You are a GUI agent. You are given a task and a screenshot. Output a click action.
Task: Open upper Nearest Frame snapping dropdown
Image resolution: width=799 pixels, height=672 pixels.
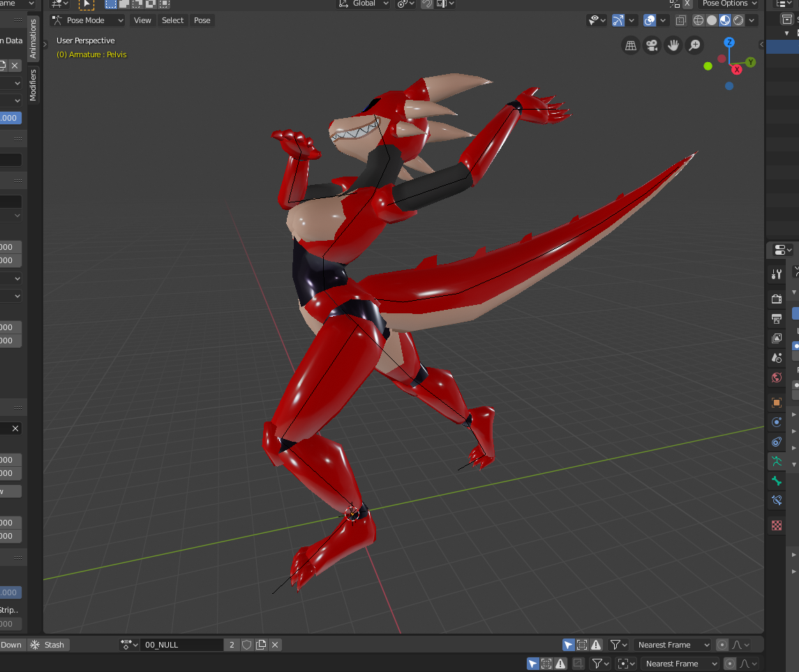point(673,645)
